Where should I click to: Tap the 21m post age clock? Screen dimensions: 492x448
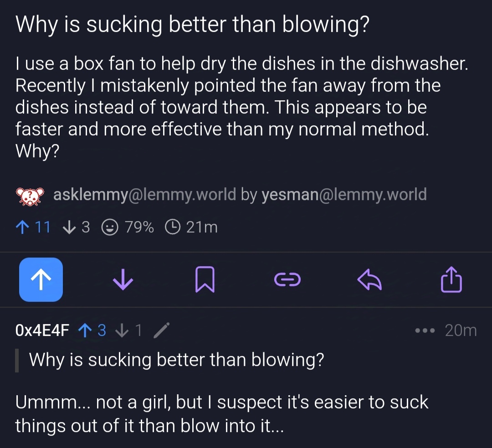[191, 227]
